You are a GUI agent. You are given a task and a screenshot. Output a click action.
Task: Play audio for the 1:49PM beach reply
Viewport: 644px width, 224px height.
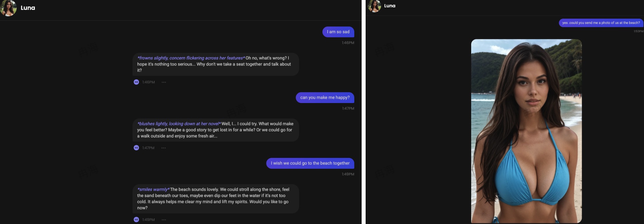136,220
